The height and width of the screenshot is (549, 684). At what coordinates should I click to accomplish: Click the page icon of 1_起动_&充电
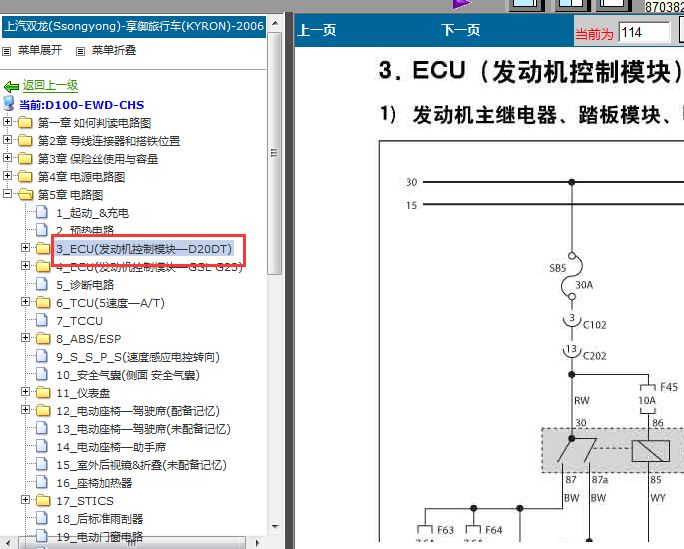[42, 212]
